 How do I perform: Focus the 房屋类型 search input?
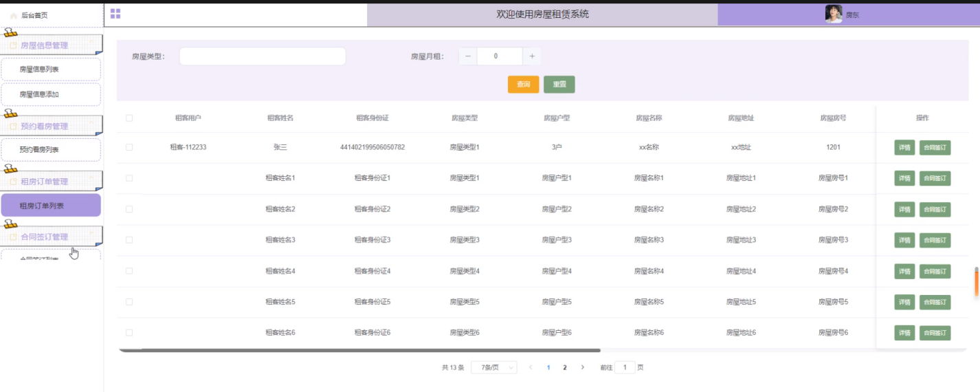click(x=263, y=56)
